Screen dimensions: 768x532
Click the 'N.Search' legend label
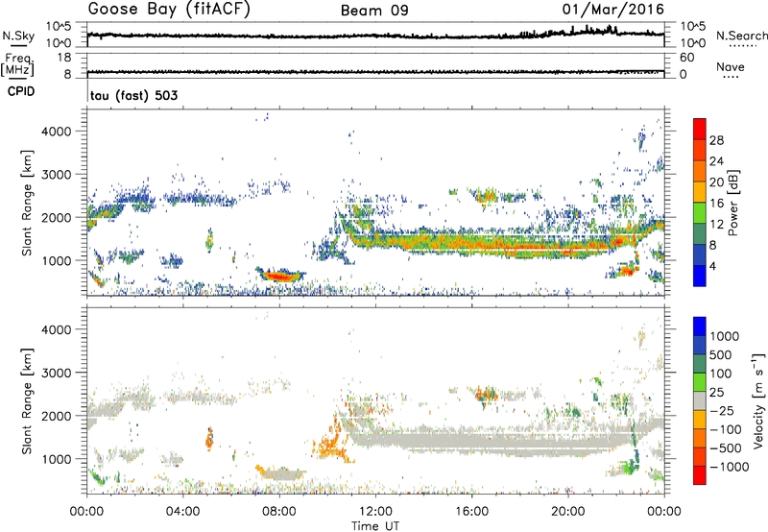click(x=741, y=36)
